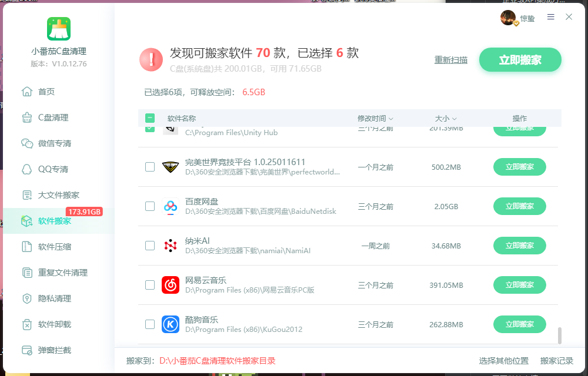Click the 500.2MB size value
The width and height of the screenshot is (588, 376).
coord(446,167)
